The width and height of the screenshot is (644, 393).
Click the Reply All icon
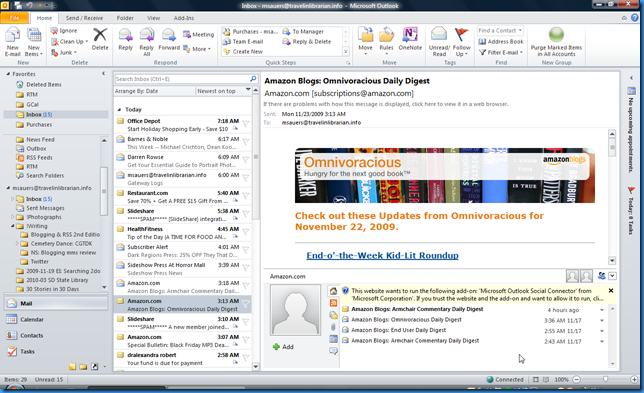[147, 35]
